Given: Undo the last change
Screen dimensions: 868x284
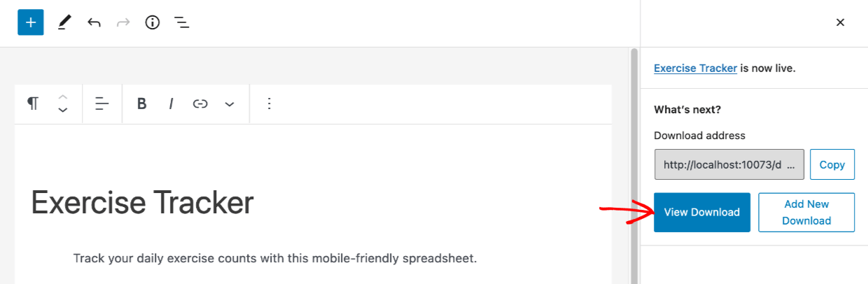Looking at the screenshot, I should click(94, 22).
